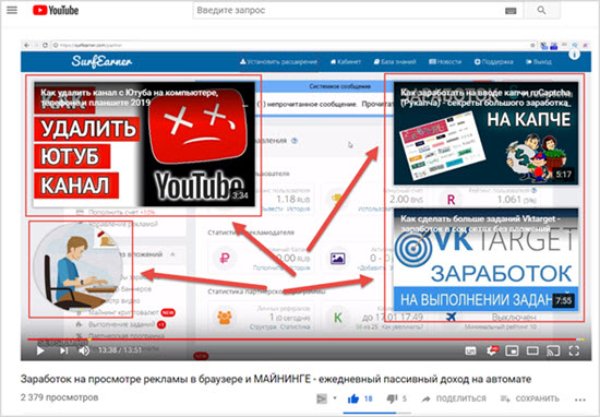Image resolution: width=600 pixels, height=417 pixels.
Task: Cast video to TV icon
Action: pos(553,350)
